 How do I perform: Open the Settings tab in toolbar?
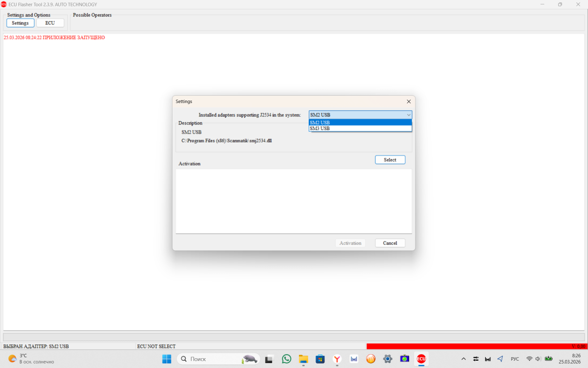(x=21, y=23)
